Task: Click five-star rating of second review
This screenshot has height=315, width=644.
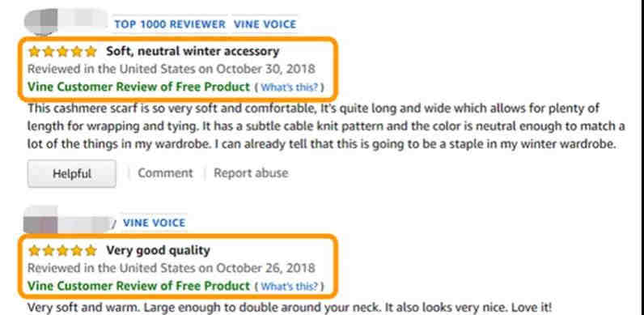Action: click(62, 250)
